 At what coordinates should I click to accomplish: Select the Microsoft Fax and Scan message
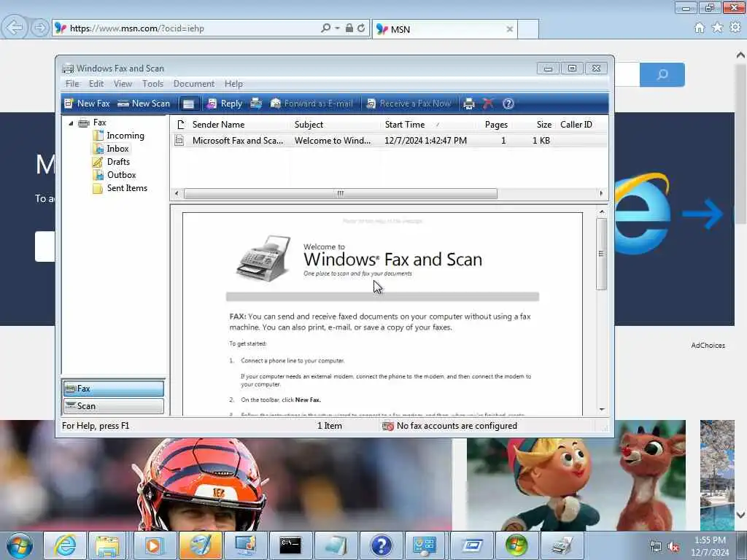389,141
